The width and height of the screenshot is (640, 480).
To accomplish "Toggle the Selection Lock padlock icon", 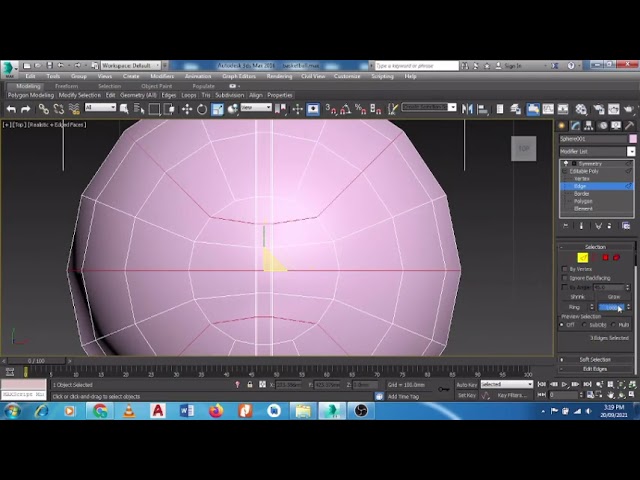I will 250,384.
